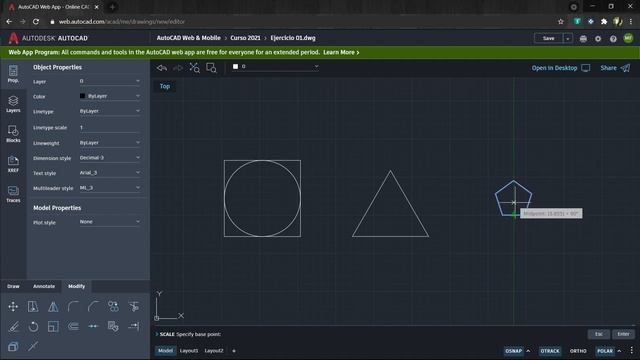Image resolution: width=640 pixels, height=360 pixels.
Task: Select the Copy tool with circles icon
Action: (113, 307)
